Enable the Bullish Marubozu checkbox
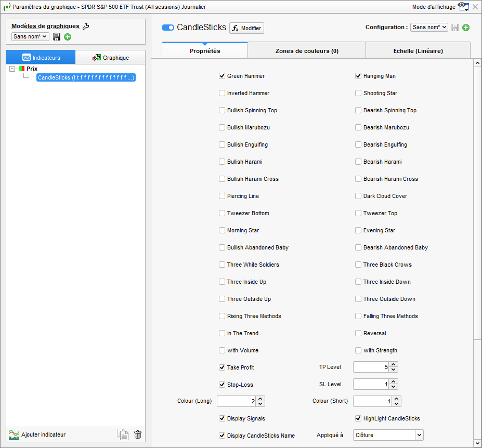The image size is (482, 448). point(222,127)
